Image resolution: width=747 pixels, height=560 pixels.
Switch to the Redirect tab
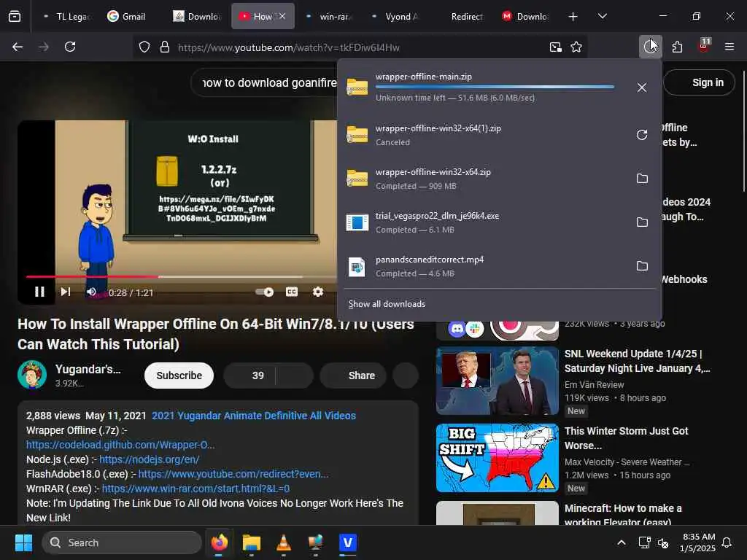(x=461, y=17)
